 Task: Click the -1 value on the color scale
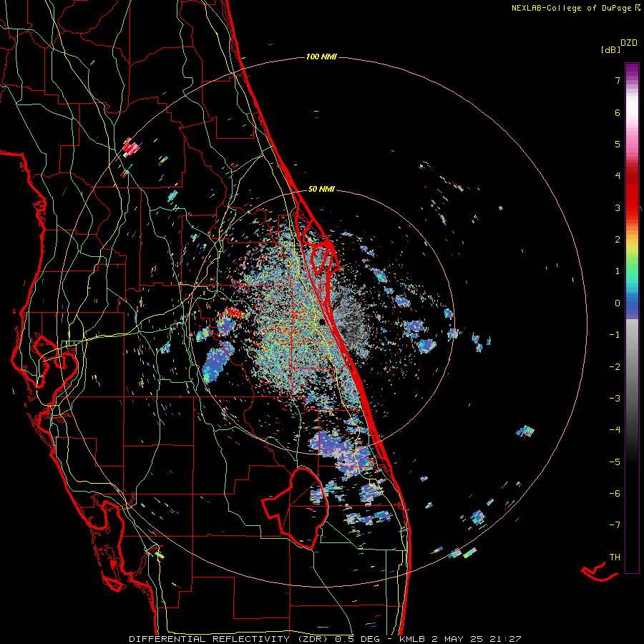[x=615, y=335]
